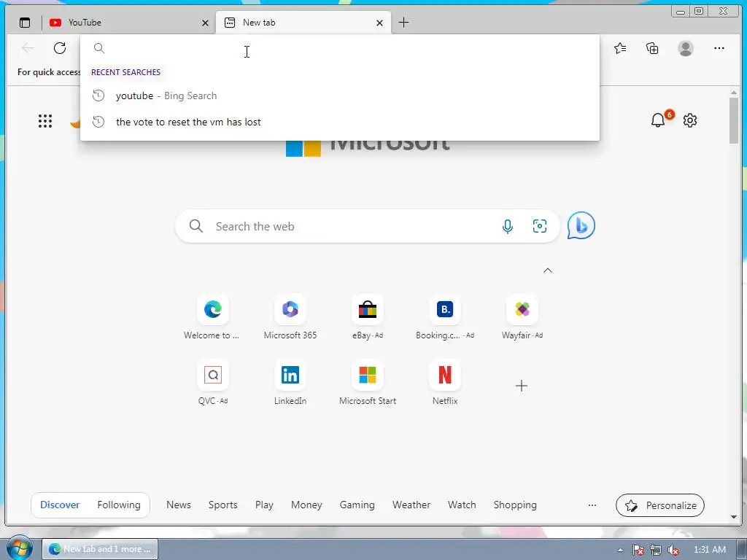The width and height of the screenshot is (747, 560).
Task: Open the Gaming feed category
Action: tap(357, 505)
